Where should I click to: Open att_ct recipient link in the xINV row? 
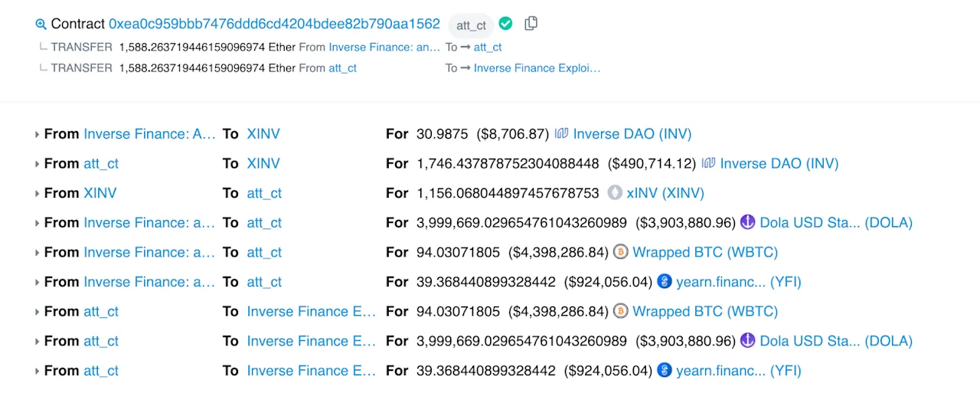[264, 193]
